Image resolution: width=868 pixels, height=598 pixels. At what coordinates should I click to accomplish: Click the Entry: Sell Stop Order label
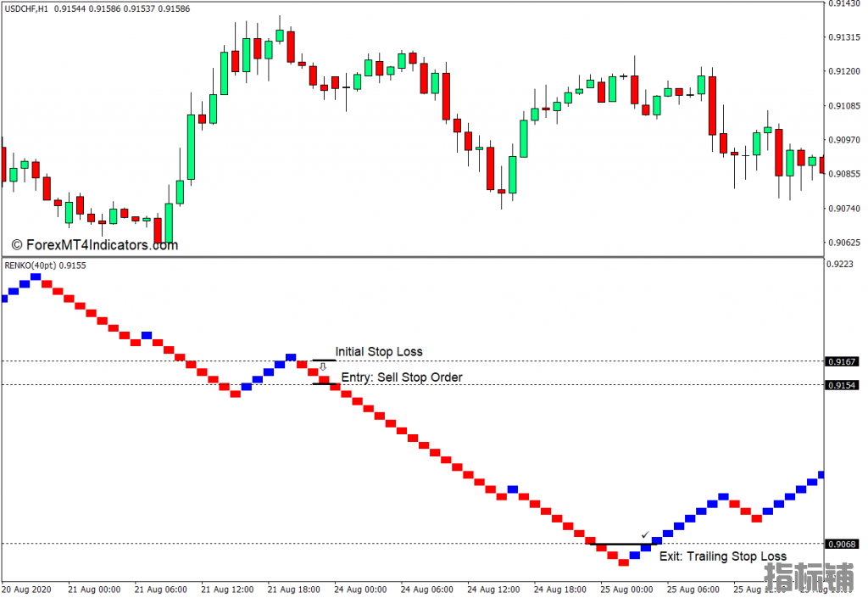[x=402, y=377]
